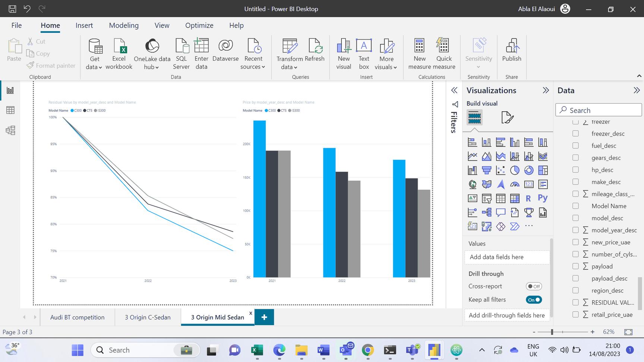Image resolution: width=644 pixels, height=362 pixels.
Task: Search fields in Data pane
Action: (599, 110)
